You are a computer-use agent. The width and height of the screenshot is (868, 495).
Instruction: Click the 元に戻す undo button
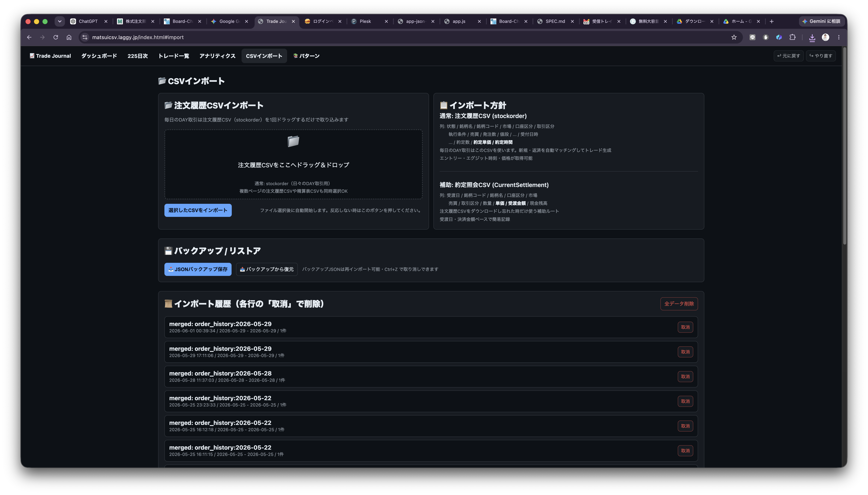pos(788,56)
